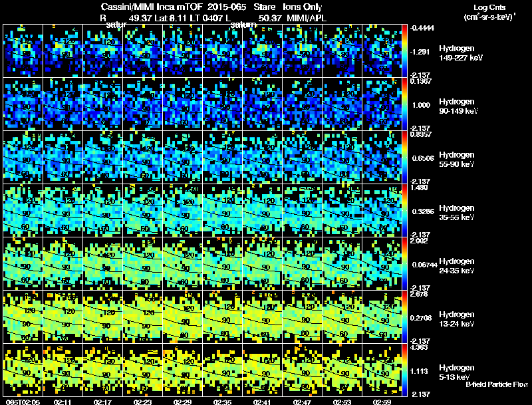Viewport: 532px width, 405px height.
Task: Select the 065T02:05 start time label
Action: click(x=23, y=402)
